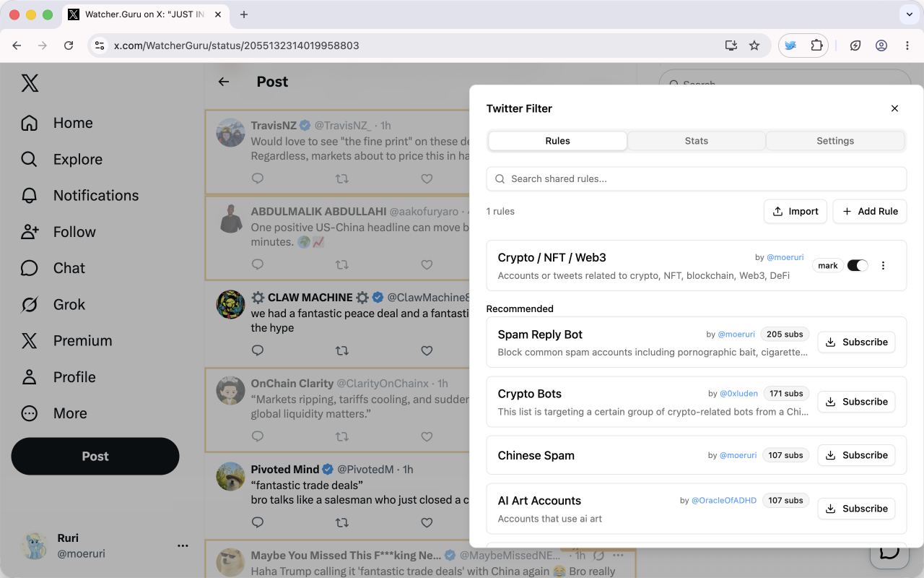Click the site info icon in address bar

[x=100, y=46]
